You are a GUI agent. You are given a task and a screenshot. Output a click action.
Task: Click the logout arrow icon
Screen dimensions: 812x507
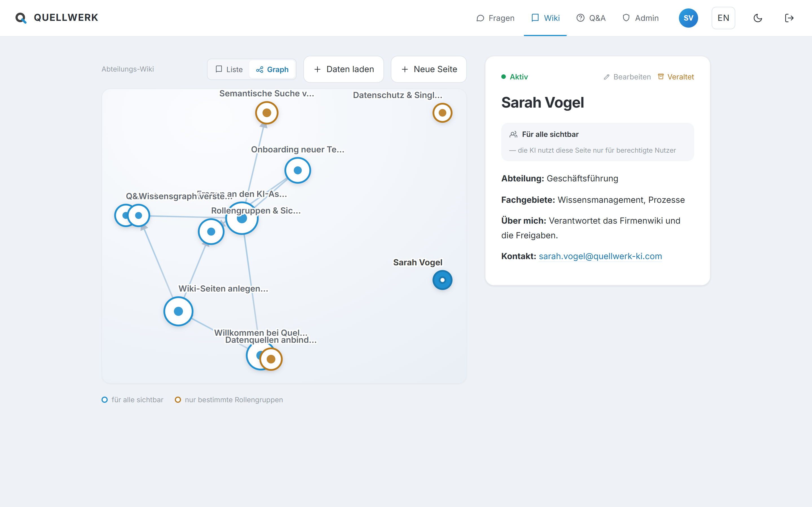[789, 18]
